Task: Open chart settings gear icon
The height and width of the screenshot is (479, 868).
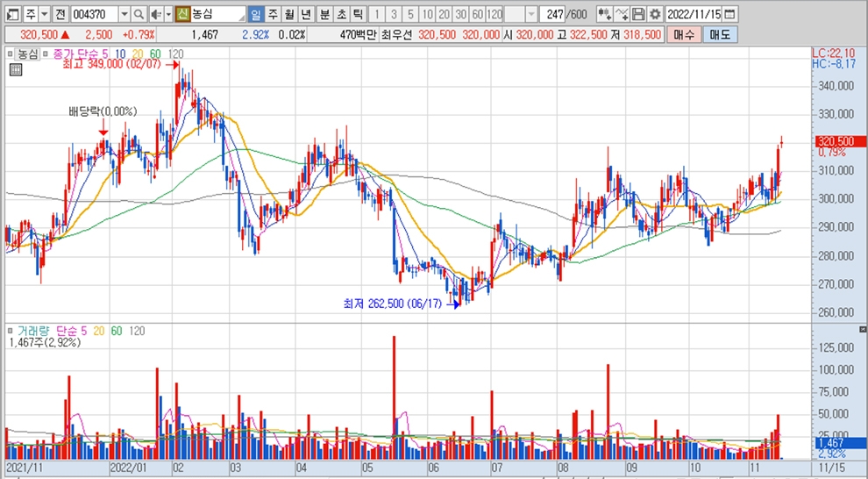Action: point(654,15)
